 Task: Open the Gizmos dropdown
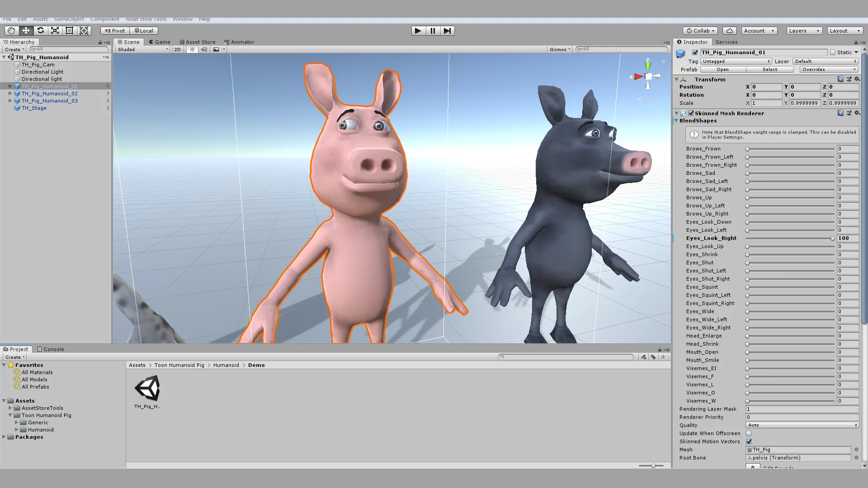[560, 49]
